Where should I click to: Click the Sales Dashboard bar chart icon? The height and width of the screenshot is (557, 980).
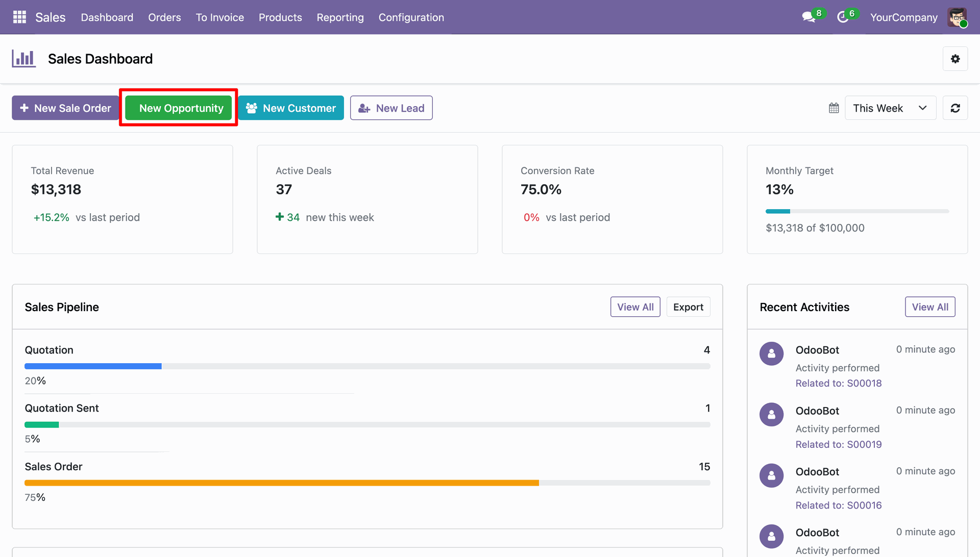point(24,59)
